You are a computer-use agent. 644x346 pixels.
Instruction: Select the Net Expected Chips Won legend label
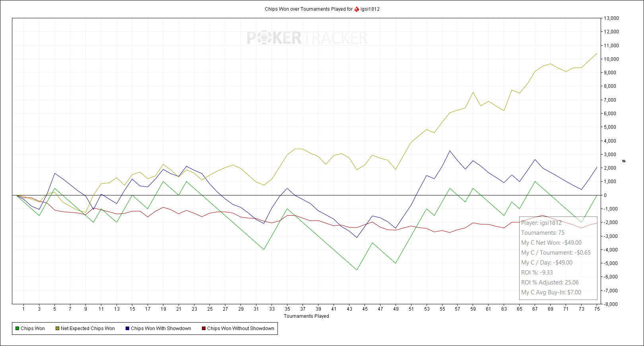point(87,329)
